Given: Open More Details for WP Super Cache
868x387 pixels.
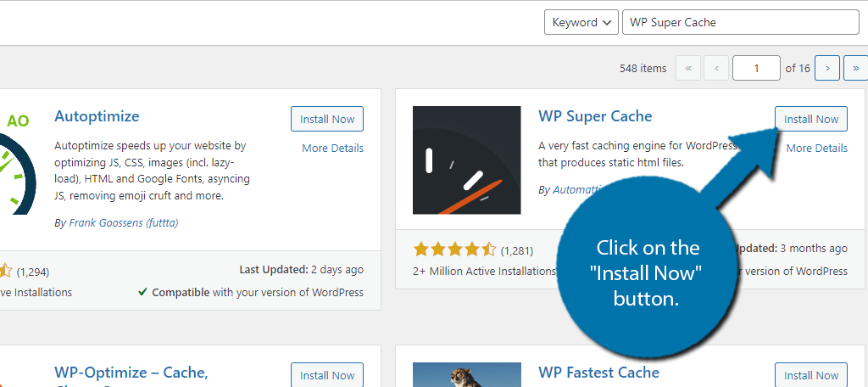Looking at the screenshot, I should pyautogui.click(x=816, y=148).
